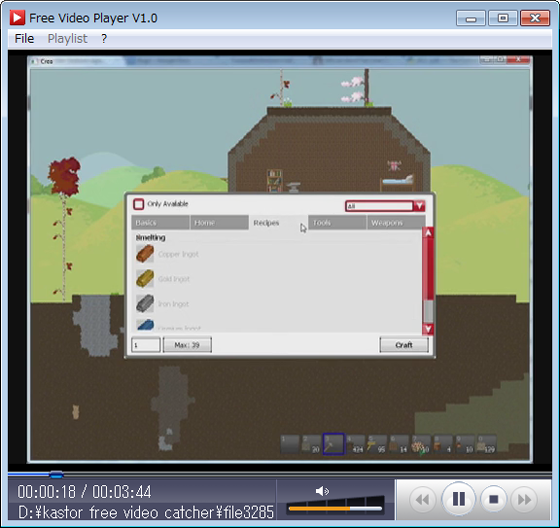Click the Copper Ingot label
The height and width of the screenshot is (528, 560).
(x=178, y=254)
